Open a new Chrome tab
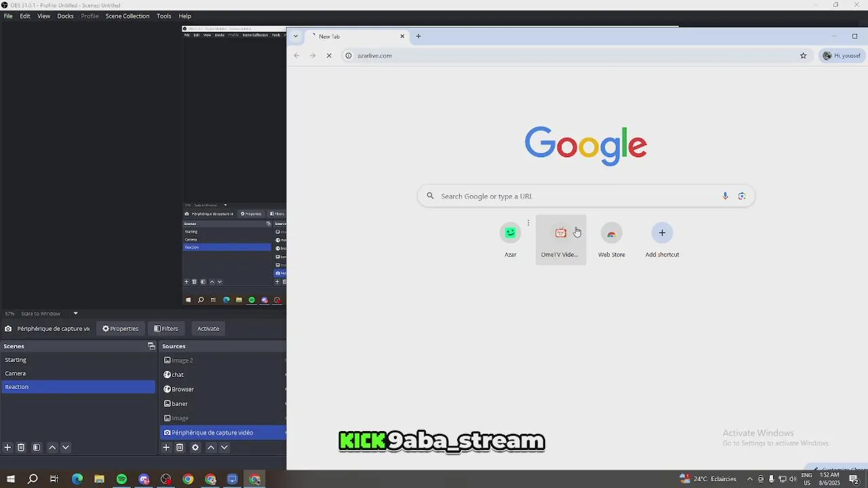This screenshot has height=488, width=868. click(x=418, y=36)
